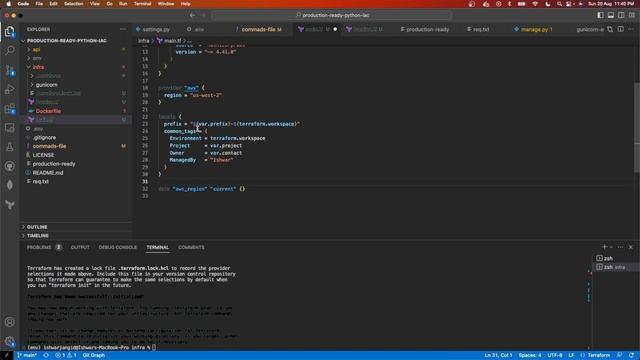Toggle the primary sidebar layout button
This screenshot has height=360, width=640.
[x=600, y=15]
